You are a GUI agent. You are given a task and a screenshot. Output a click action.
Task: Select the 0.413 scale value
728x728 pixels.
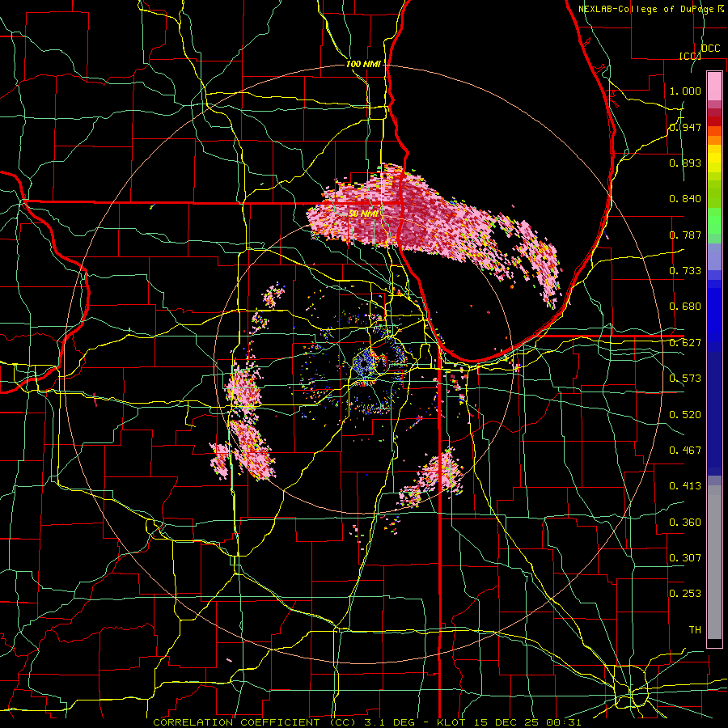coord(685,486)
